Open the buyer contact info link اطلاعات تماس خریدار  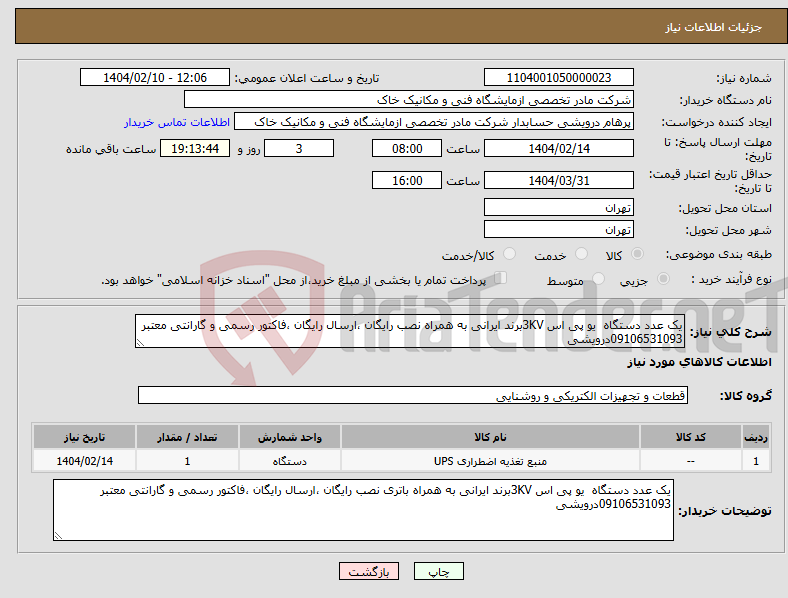click(177, 122)
